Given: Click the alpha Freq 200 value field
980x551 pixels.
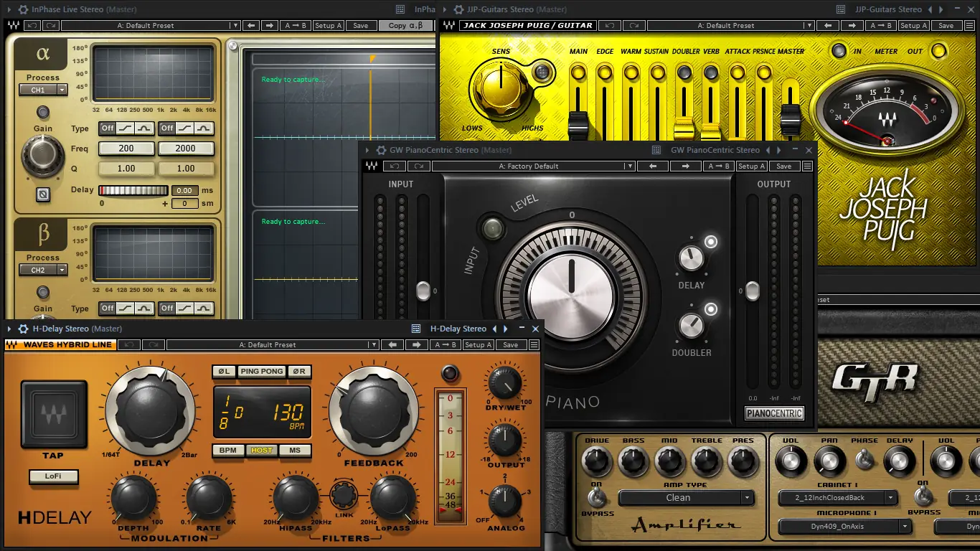Looking at the screenshot, I should click(x=126, y=149).
